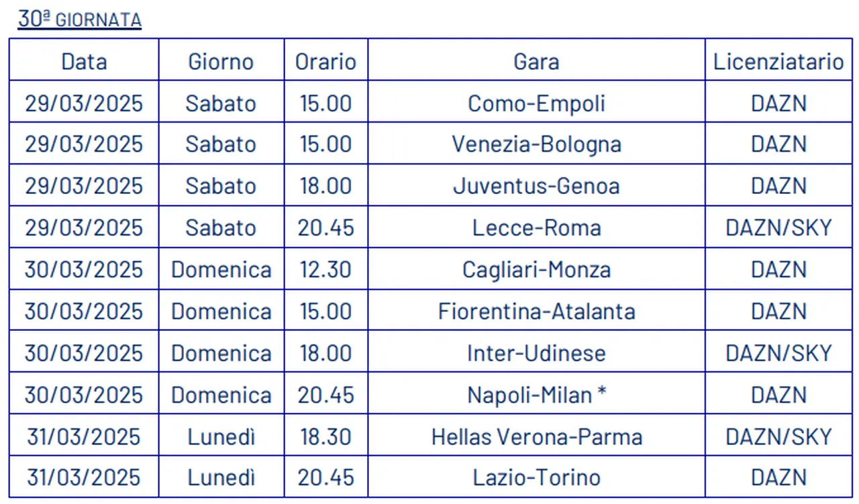This screenshot has height=504, width=859.
Task: Click the Como-Empoli match cell
Action: coord(536,103)
